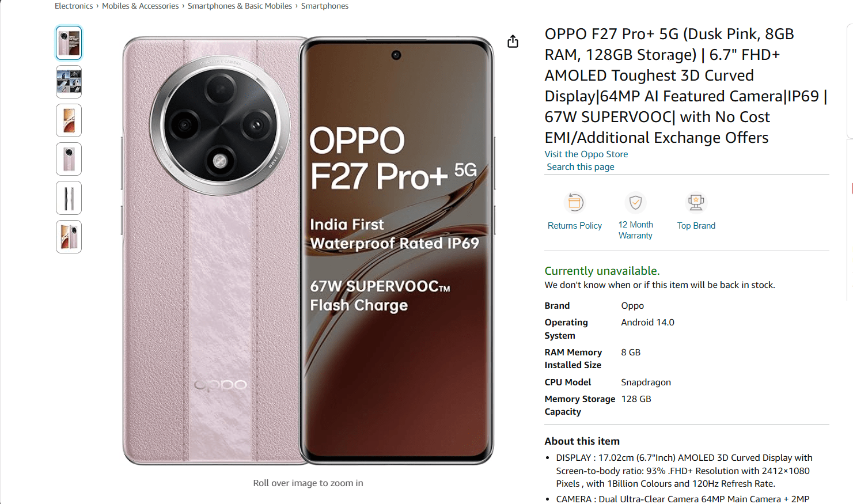Open the Electronics breadcrumb link

pos(74,6)
